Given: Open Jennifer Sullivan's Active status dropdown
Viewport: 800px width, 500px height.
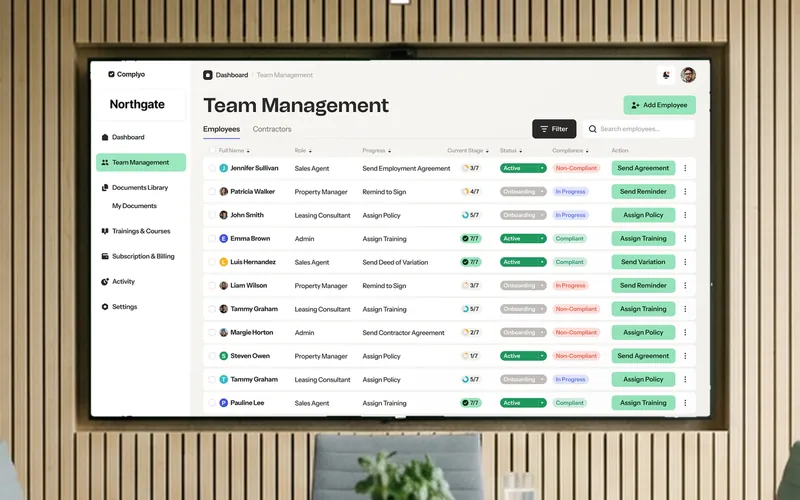Looking at the screenshot, I should (x=523, y=168).
